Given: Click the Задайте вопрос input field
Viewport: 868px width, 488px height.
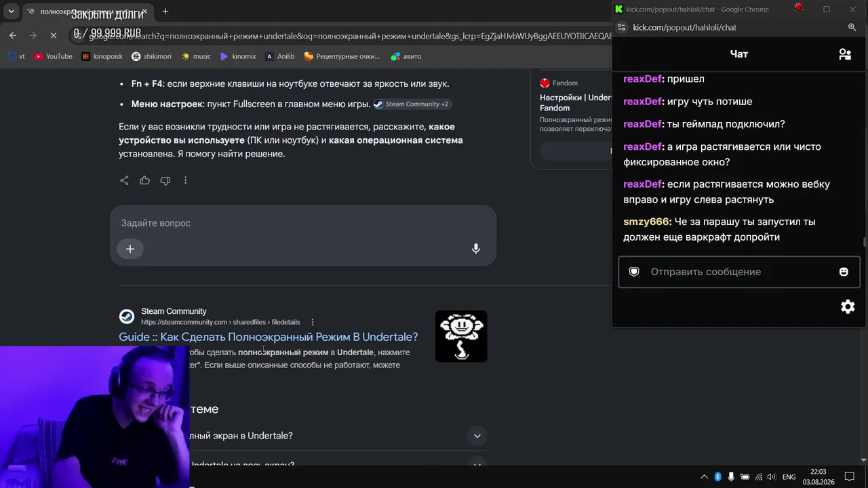Looking at the screenshot, I should pos(303,223).
